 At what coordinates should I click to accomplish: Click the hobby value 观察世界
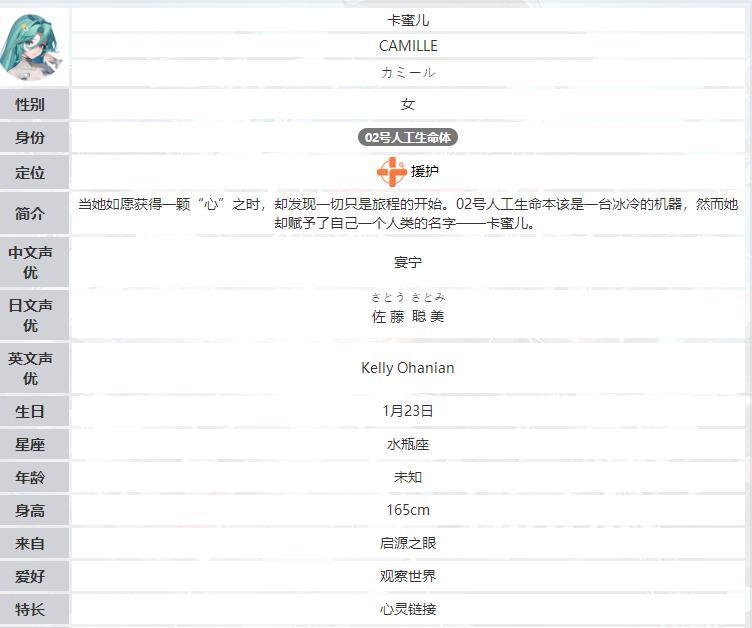408,576
